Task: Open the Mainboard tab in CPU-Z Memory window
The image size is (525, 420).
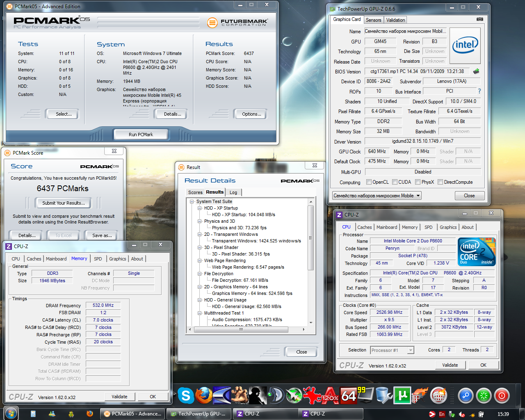Action: pyautogui.click(x=56, y=259)
